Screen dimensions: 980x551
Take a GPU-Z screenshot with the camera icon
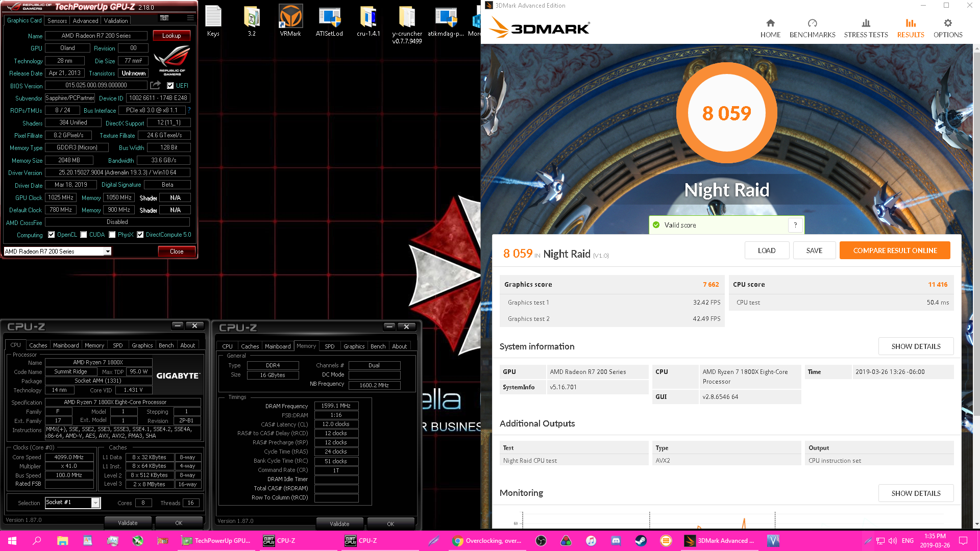[164, 18]
